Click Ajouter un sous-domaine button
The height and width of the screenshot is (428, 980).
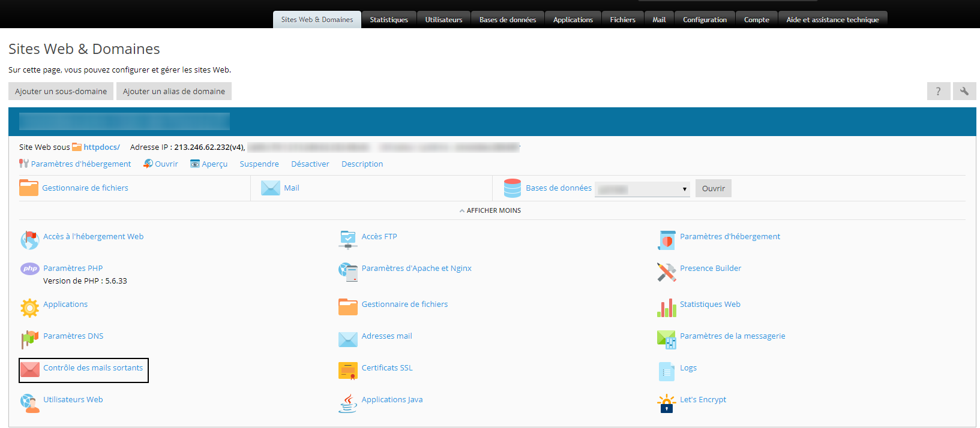[x=61, y=91]
